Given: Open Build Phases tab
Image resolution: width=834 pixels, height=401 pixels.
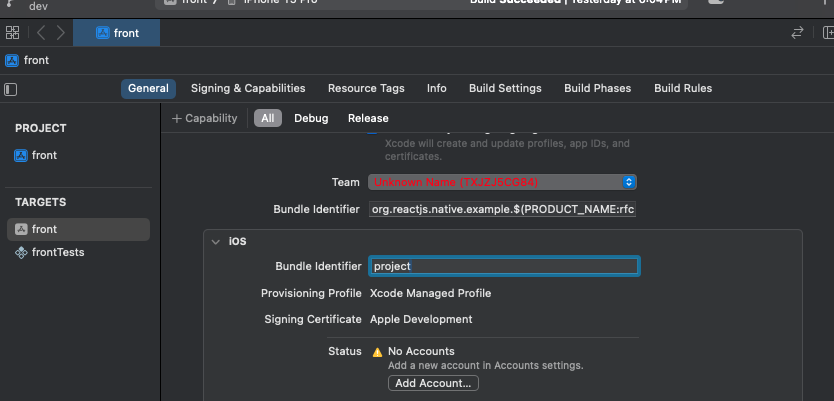Looking at the screenshot, I should [x=597, y=88].
